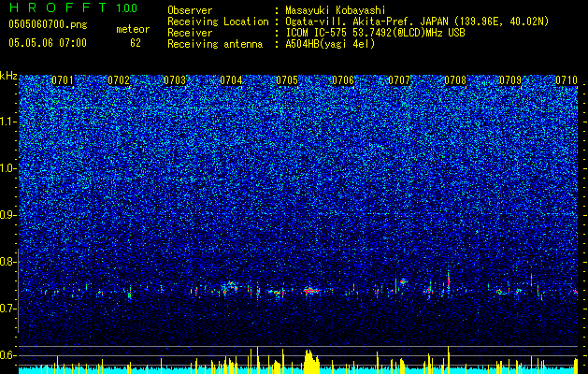Screen dimensions: 588x374
Task: Select the A504HB(yagi 4el) antenna text
Action: [330, 44]
